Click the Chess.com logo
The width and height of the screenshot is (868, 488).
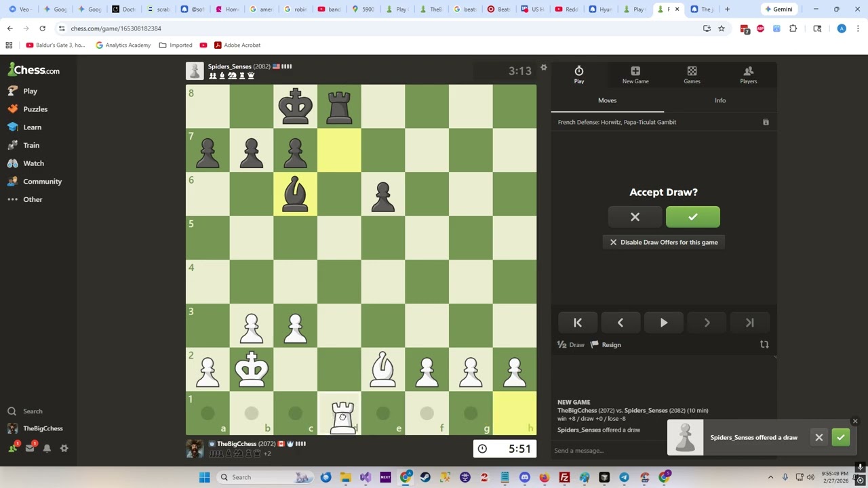[33, 70]
